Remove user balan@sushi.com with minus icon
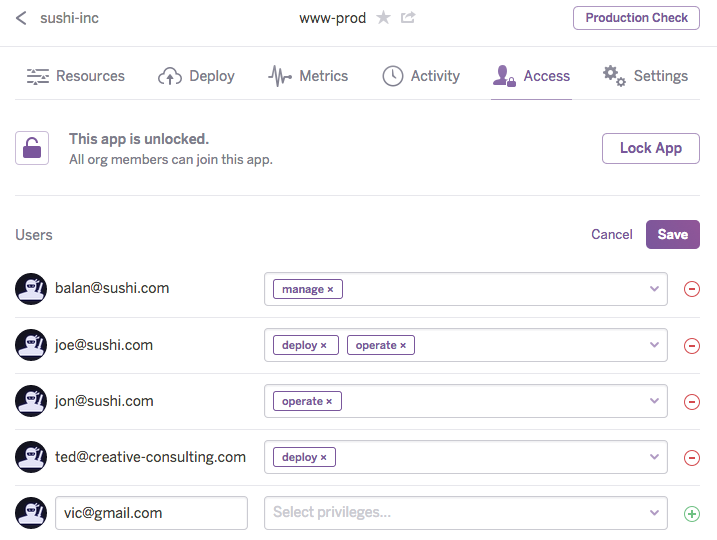This screenshot has height=540, width=717. (691, 289)
